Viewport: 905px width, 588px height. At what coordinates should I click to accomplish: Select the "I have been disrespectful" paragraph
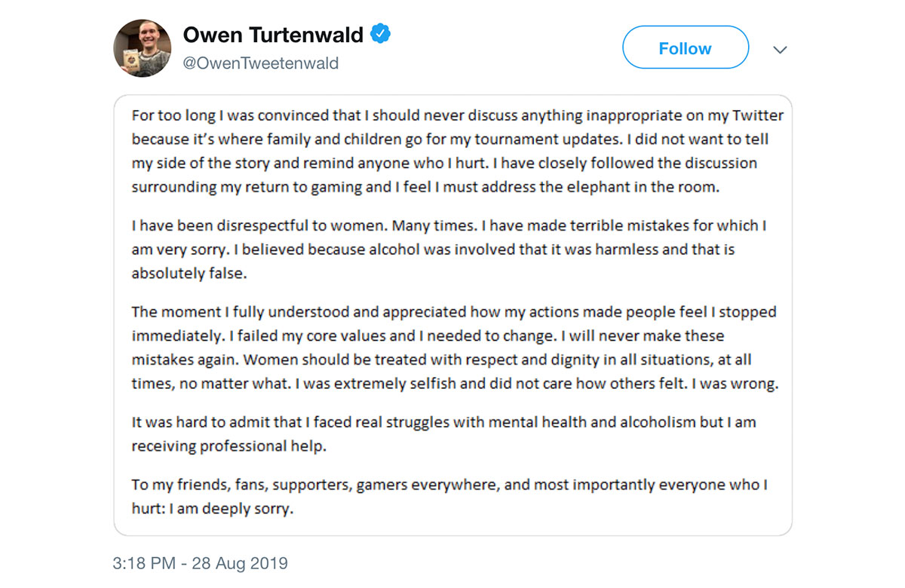pyautogui.click(x=449, y=250)
